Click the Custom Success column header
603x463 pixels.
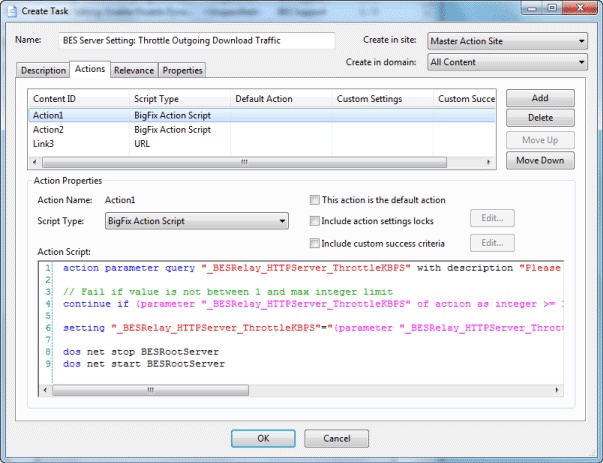coord(465,99)
